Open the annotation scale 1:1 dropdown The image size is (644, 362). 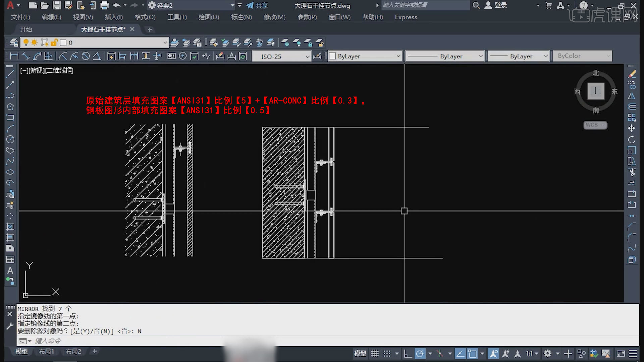532,353
